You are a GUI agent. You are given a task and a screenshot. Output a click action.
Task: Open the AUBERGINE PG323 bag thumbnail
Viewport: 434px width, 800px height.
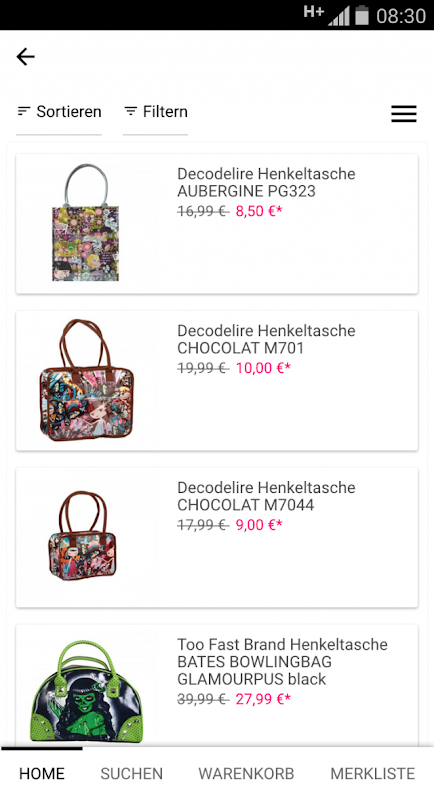[86, 222]
